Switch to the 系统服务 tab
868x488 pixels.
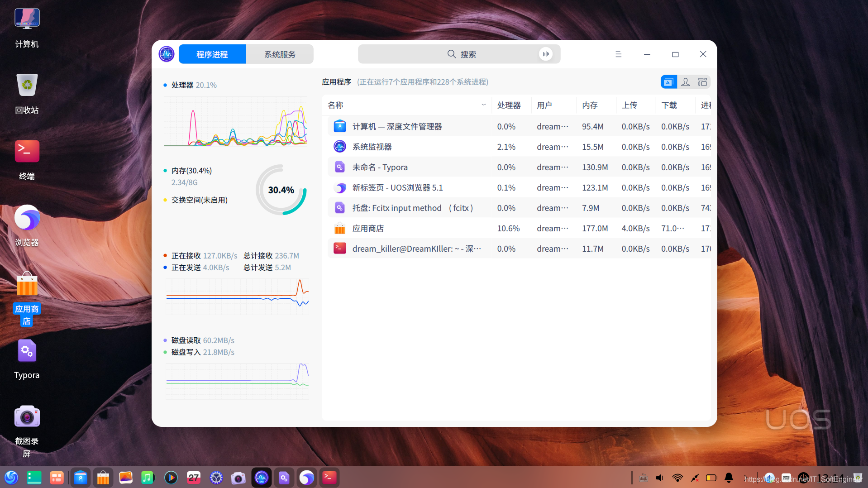280,54
